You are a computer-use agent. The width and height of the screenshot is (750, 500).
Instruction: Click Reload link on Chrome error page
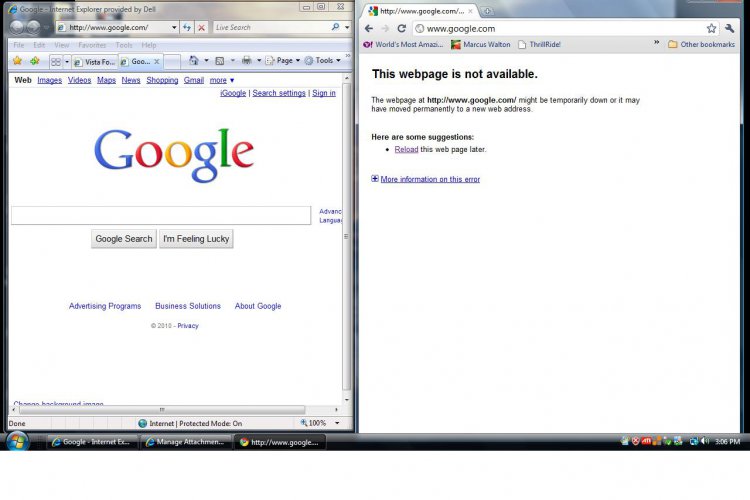(406, 149)
